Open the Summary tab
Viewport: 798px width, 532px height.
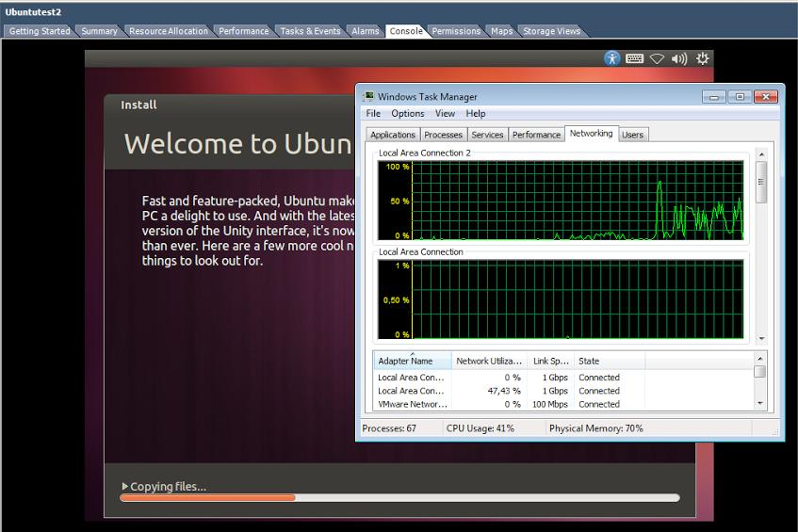(x=99, y=31)
